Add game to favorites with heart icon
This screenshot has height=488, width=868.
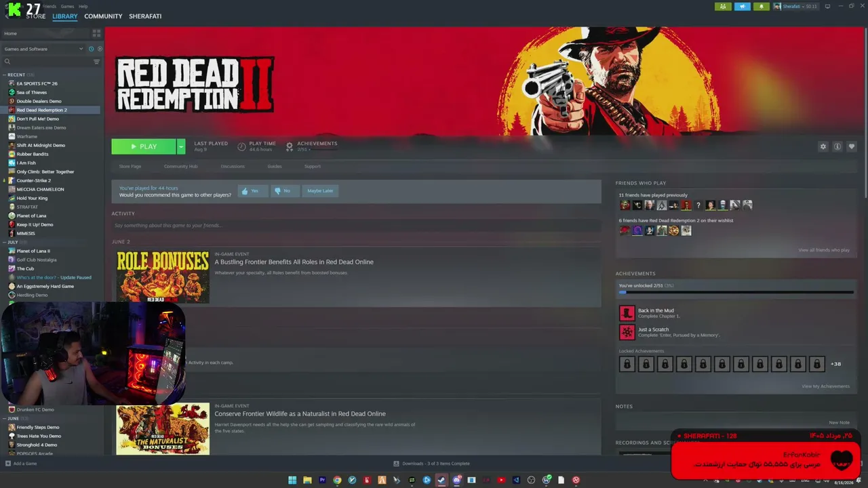(852, 146)
